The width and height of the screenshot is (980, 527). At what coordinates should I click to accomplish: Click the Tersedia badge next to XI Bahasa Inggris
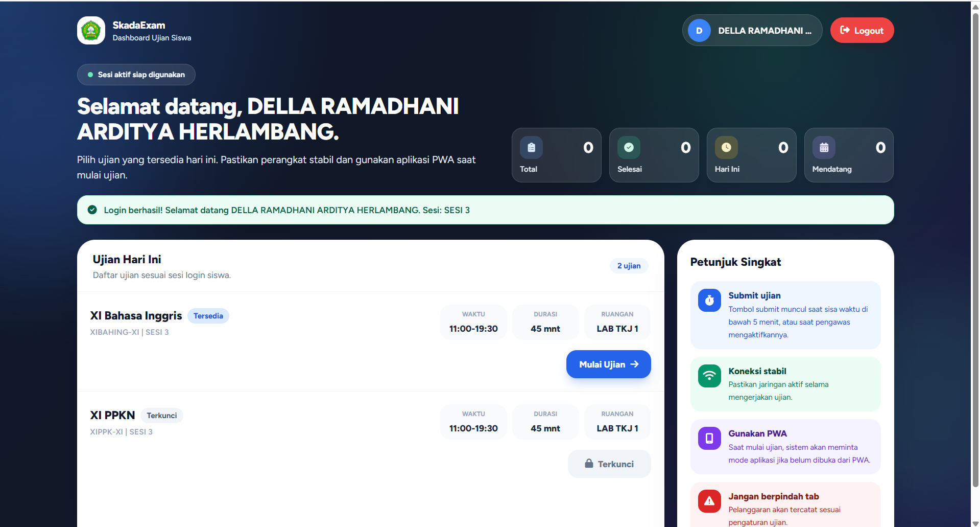[x=208, y=316]
